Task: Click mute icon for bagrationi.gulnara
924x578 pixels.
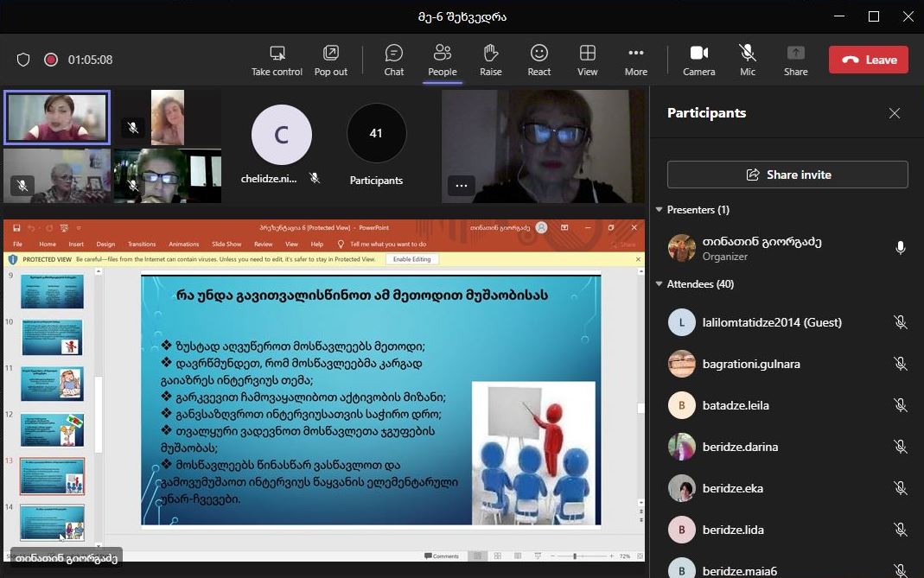Action: click(900, 364)
